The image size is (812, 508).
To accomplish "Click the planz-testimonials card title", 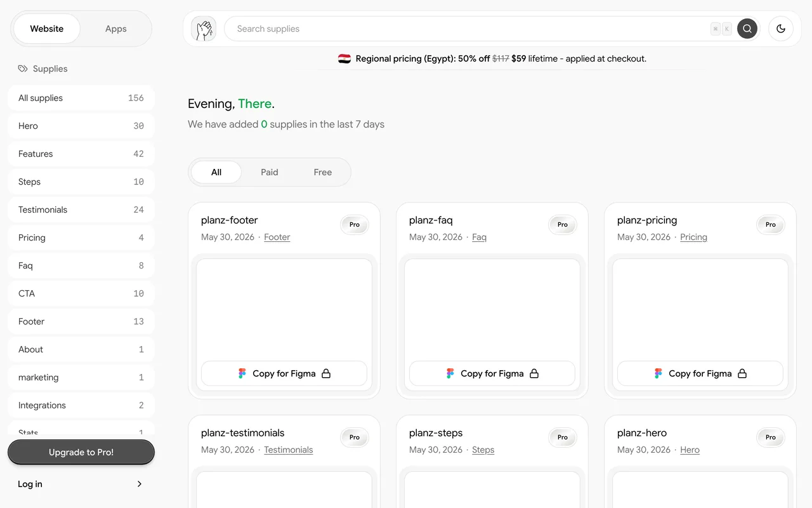I will 243,433.
